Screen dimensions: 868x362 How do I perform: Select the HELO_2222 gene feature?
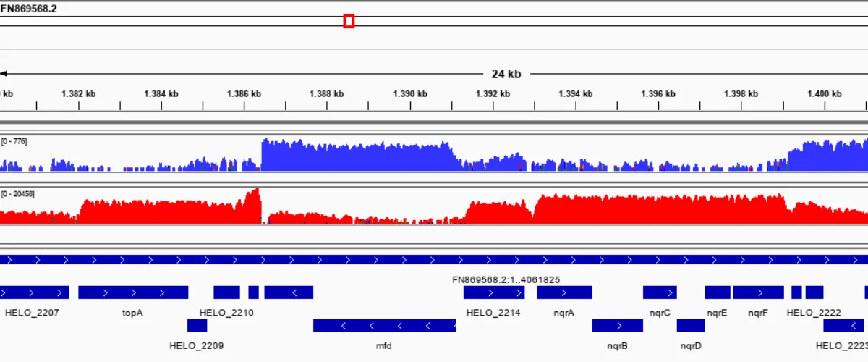pyautogui.click(x=814, y=292)
